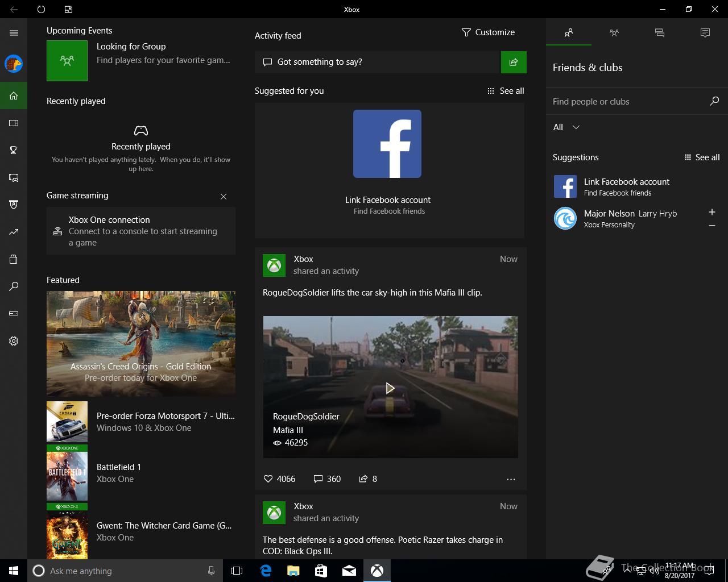Close the Game streaming section
Image resolution: width=728 pixels, height=582 pixels.
click(x=224, y=197)
